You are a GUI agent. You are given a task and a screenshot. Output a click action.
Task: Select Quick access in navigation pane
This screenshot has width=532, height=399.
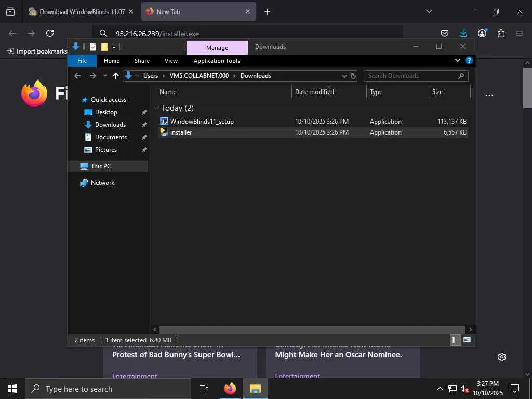[109, 100]
